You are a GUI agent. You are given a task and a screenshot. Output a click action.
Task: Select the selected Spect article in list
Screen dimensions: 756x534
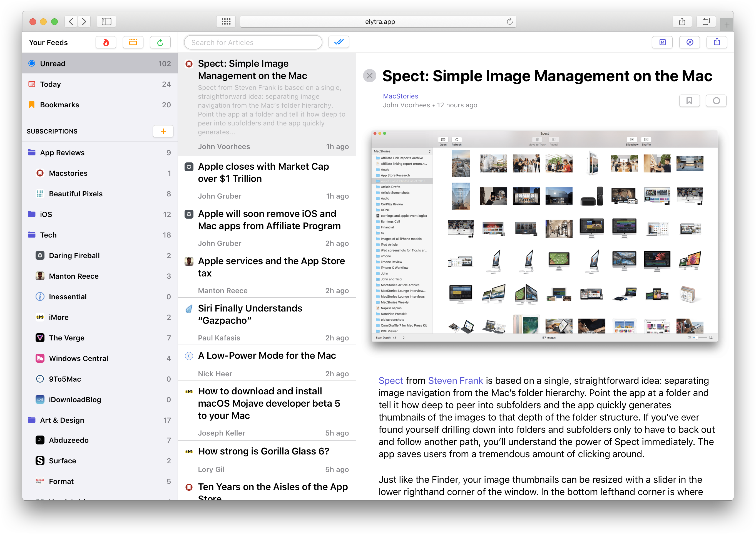(x=267, y=104)
